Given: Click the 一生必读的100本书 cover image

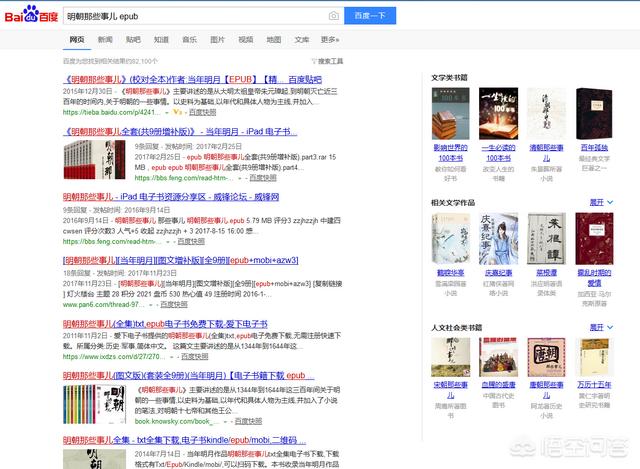Looking at the screenshot, I should [x=498, y=113].
